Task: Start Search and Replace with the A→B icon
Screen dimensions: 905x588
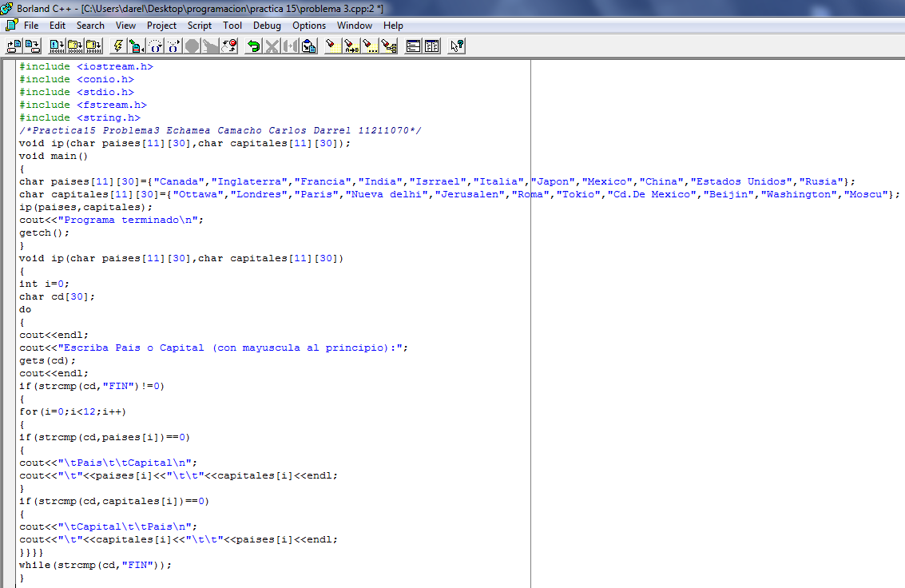Action: tap(351, 46)
